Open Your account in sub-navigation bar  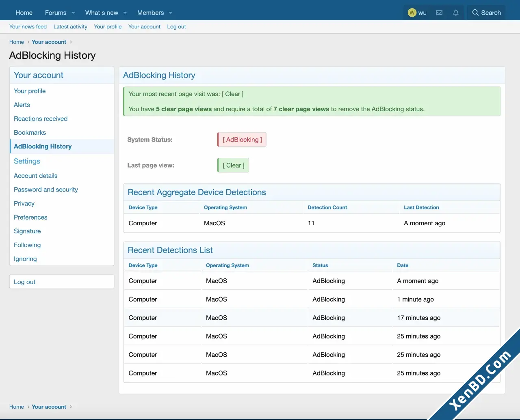click(144, 27)
